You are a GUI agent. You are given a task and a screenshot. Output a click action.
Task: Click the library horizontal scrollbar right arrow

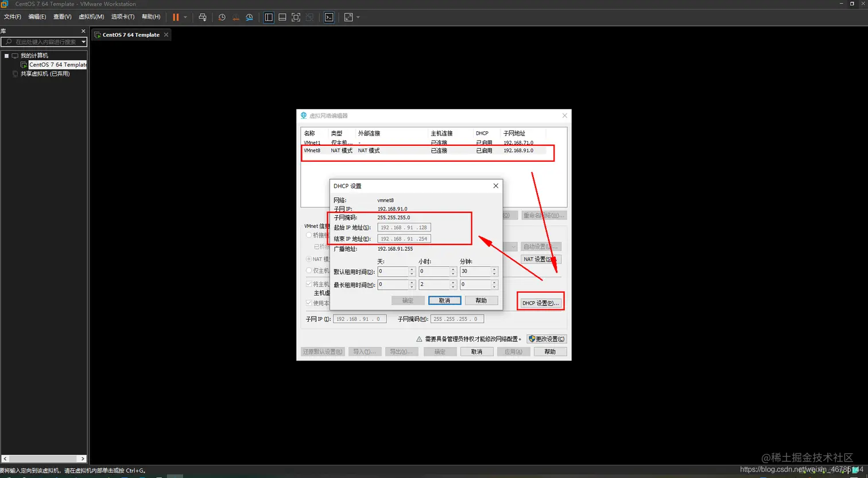tap(83, 459)
